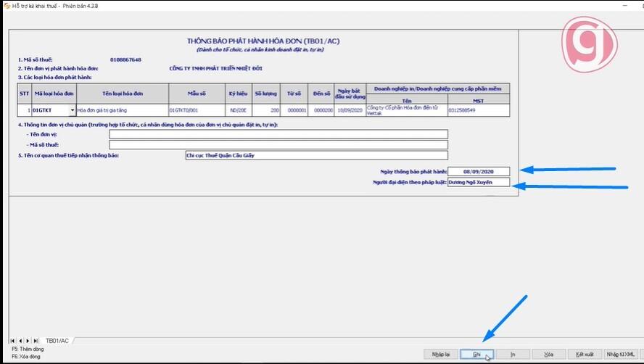
Task: Click the STT column header
Action: tap(24, 94)
